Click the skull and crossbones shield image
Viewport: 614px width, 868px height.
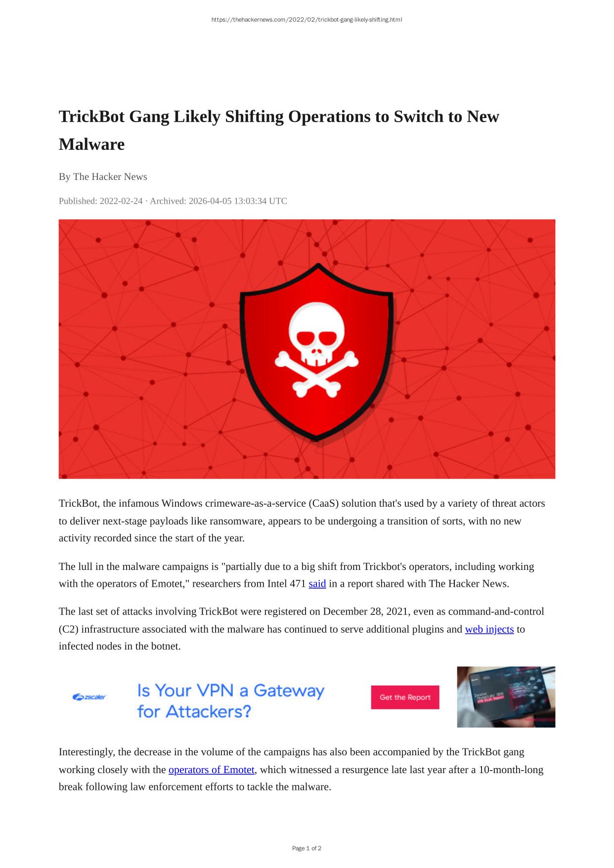317,352
